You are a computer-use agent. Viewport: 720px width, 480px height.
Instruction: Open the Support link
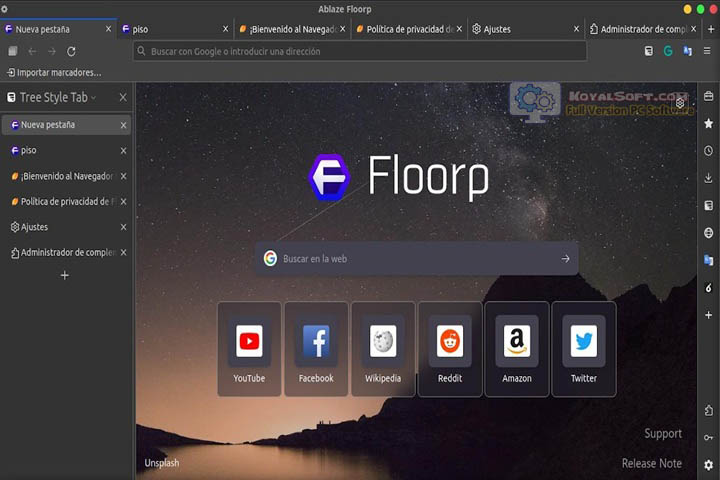663,433
